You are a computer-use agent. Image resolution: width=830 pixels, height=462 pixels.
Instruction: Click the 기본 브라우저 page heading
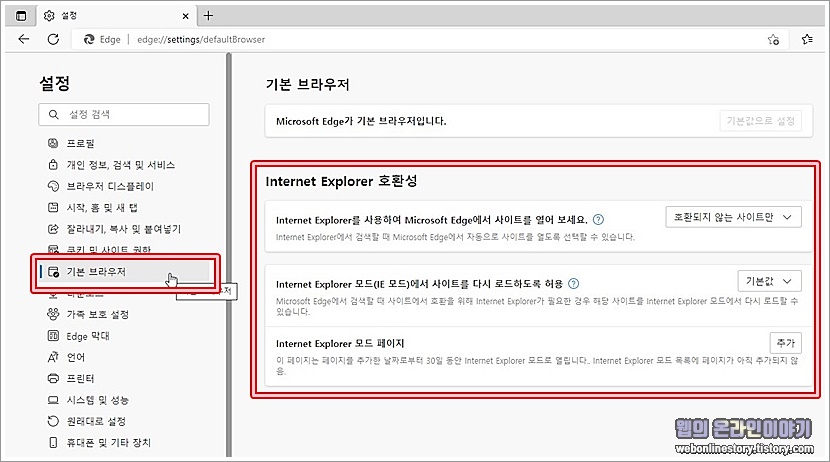point(307,85)
